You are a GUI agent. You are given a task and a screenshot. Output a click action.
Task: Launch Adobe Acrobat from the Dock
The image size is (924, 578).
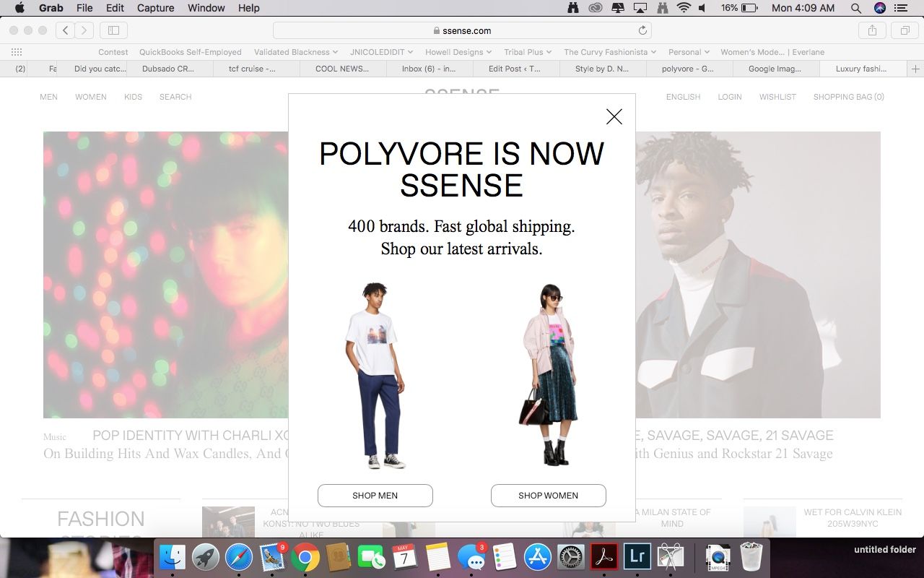[x=604, y=557]
